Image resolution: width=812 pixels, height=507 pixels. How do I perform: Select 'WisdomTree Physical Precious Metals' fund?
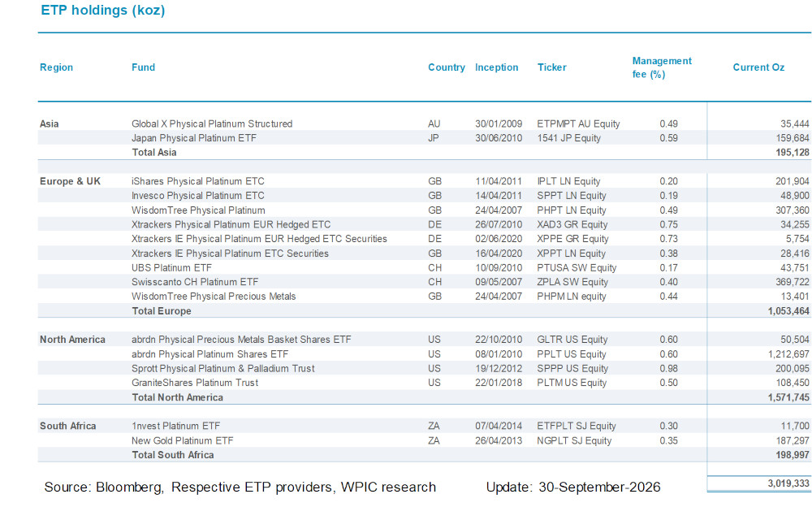coord(214,297)
